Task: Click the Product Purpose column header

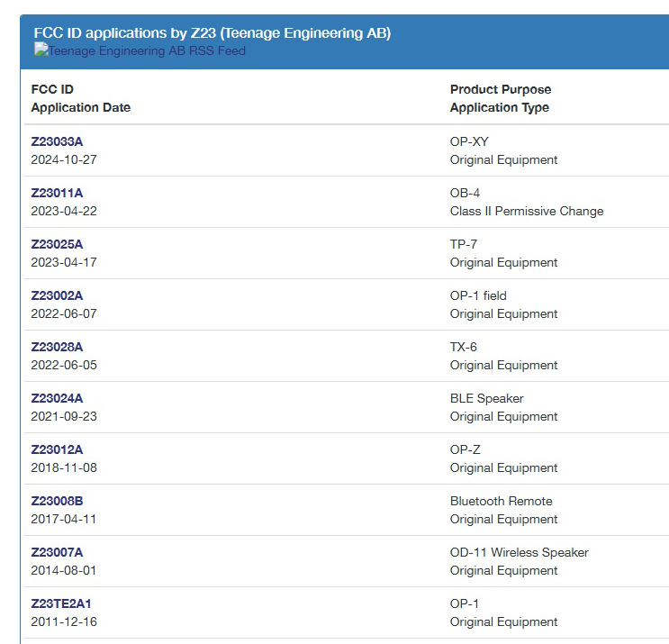Action: 501,89
